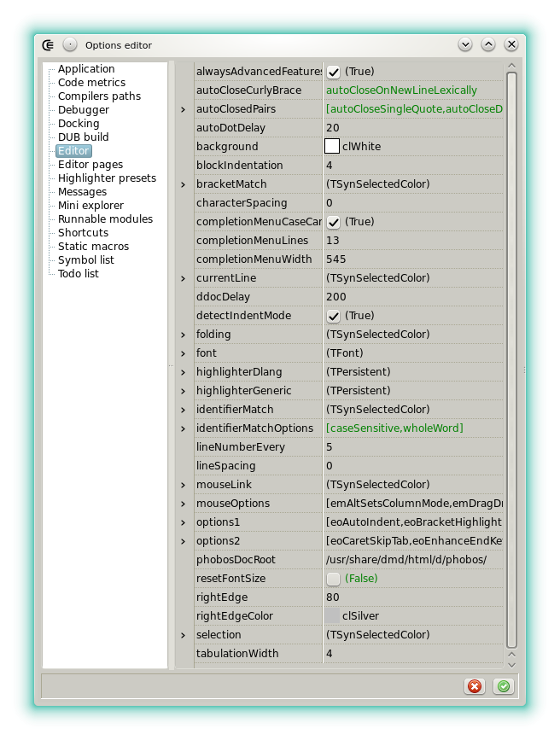Select the DUB build options page
This screenshot has width=560, height=740.
tap(83, 137)
